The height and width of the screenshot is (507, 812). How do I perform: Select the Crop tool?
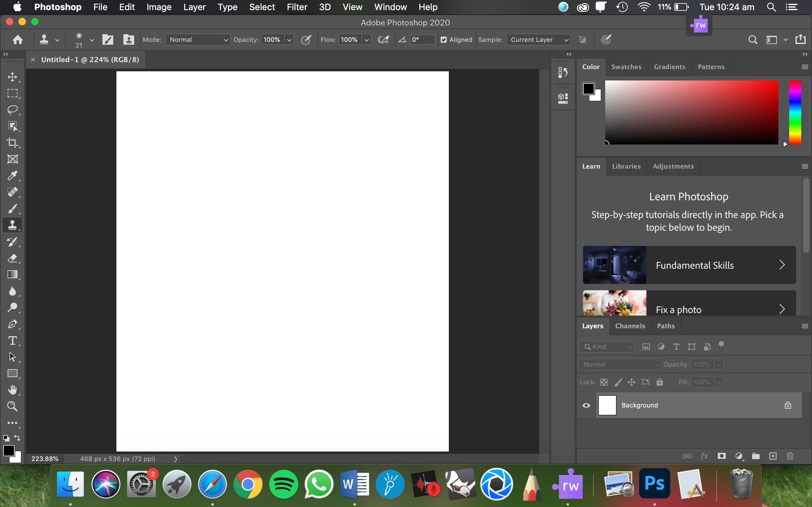[x=12, y=143]
